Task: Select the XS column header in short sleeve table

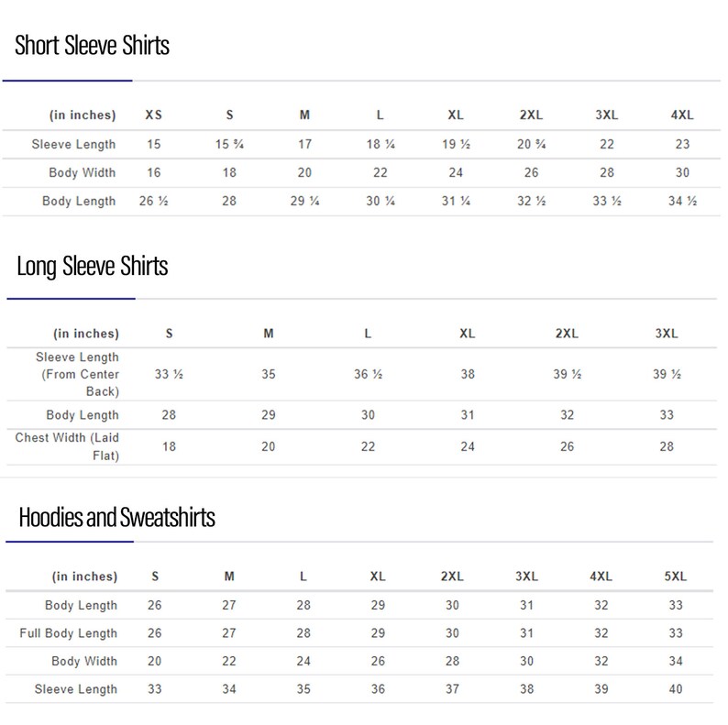Action: (154, 115)
